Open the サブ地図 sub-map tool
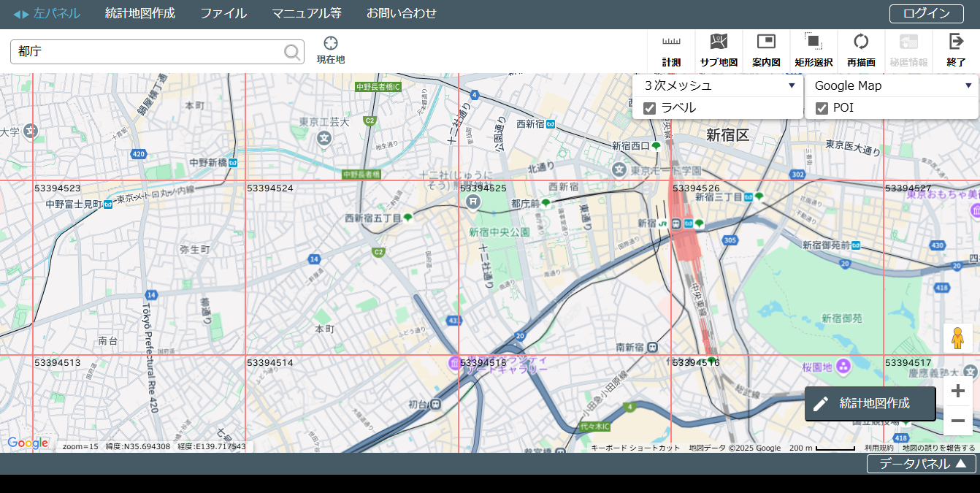The image size is (980, 493). (719, 50)
